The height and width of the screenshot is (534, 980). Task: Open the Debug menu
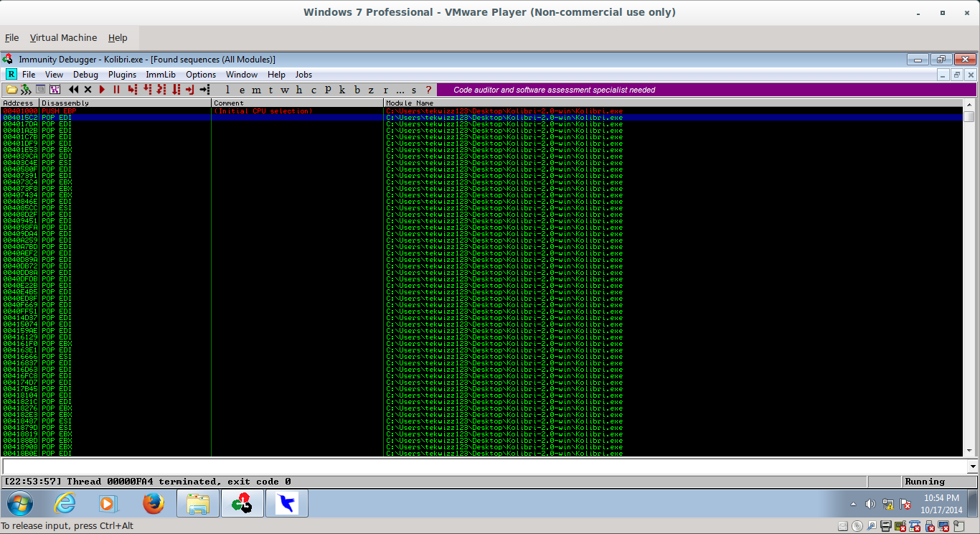click(x=85, y=75)
